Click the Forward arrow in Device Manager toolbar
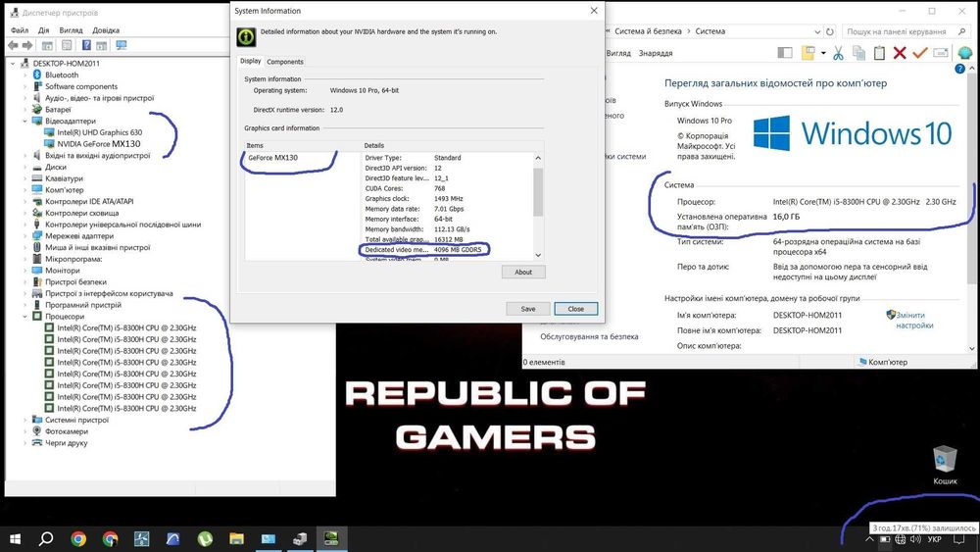This screenshot has height=552, width=980. 26,46
